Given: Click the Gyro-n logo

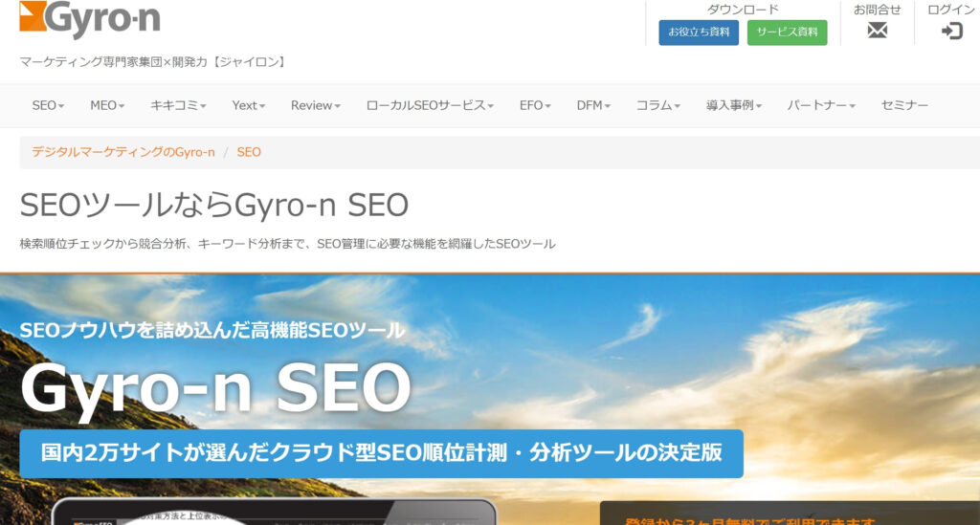Looking at the screenshot, I should 90,19.
